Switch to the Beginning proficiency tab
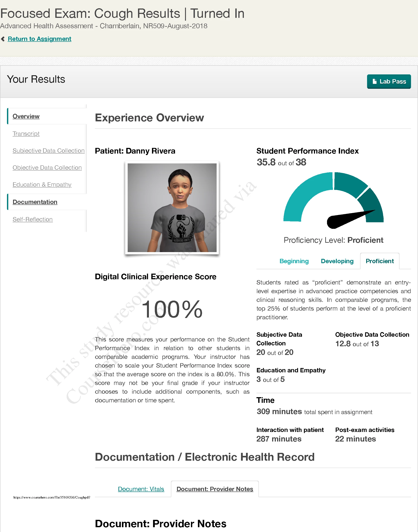 [x=294, y=261]
